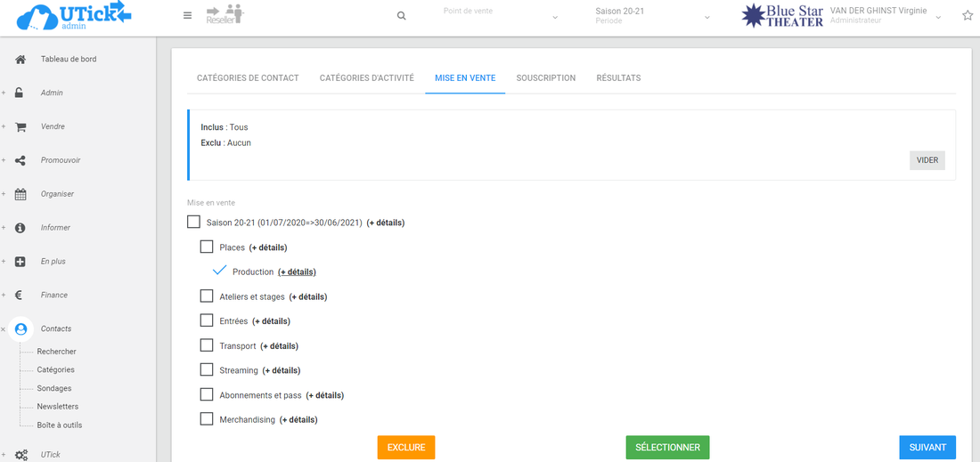Viewport: 980px width, 462px height.
Task: Click the favorites star icon
Action: click(x=968, y=15)
